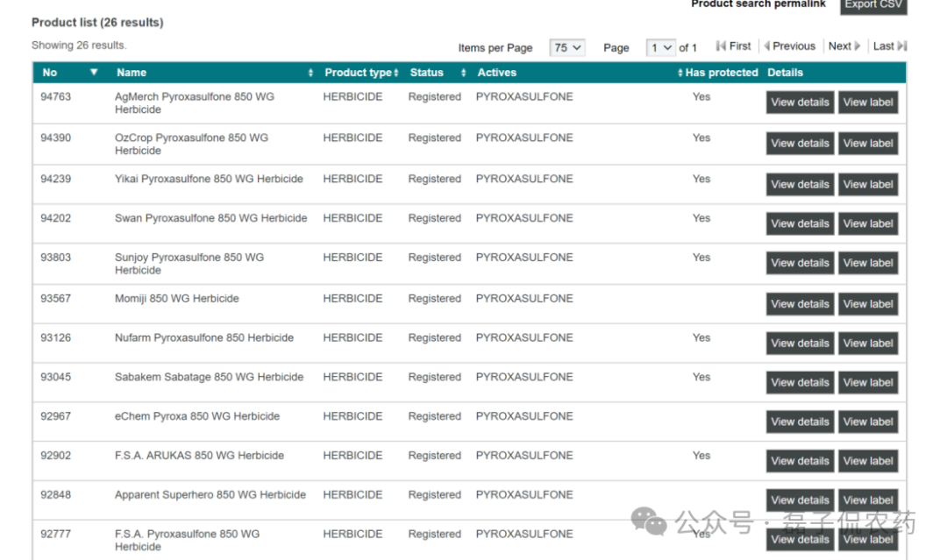Open the Page number dropdown

tap(661, 47)
